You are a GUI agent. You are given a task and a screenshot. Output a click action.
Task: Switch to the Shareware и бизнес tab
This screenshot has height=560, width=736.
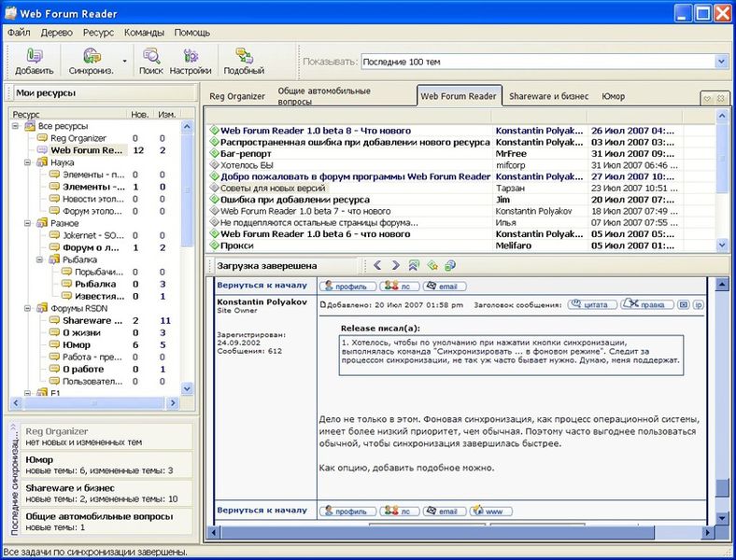pyautogui.click(x=548, y=96)
